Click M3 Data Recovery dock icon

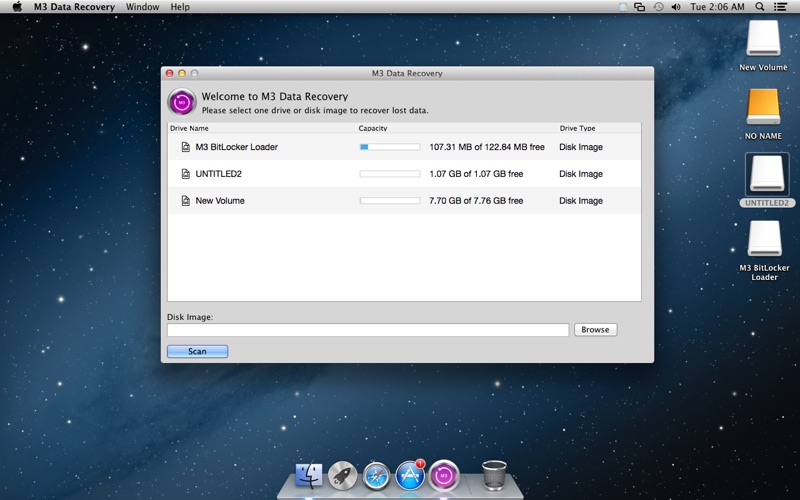[444, 476]
